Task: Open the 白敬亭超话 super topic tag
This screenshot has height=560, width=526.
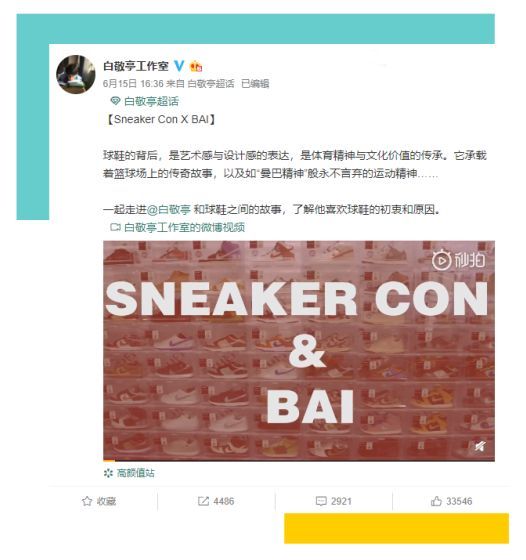Action: pos(151,101)
